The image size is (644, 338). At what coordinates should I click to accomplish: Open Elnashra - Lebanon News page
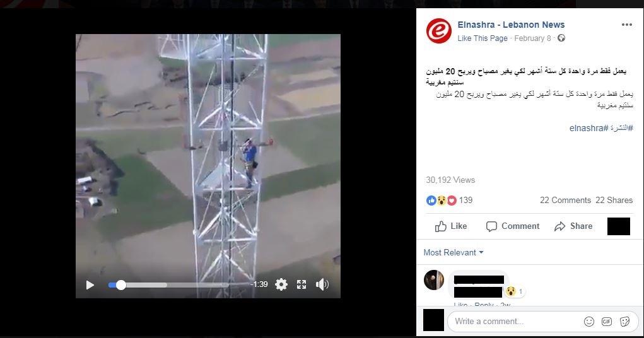[x=511, y=25]
